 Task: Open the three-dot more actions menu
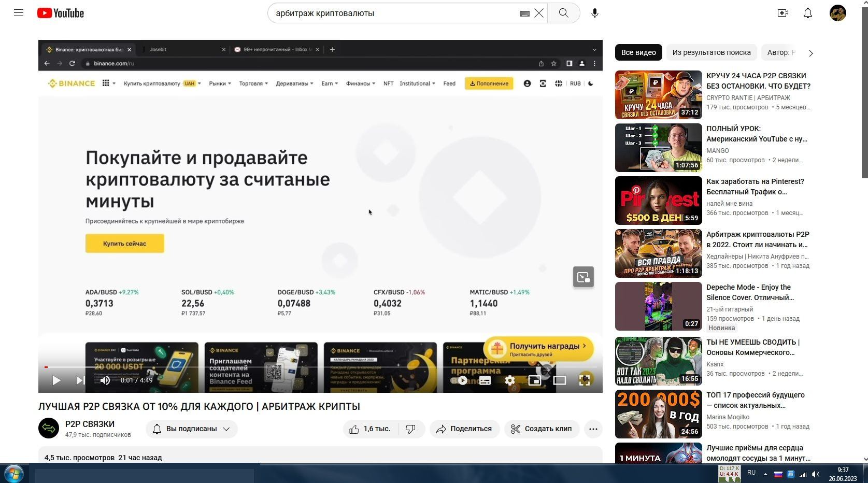point(593,429)
